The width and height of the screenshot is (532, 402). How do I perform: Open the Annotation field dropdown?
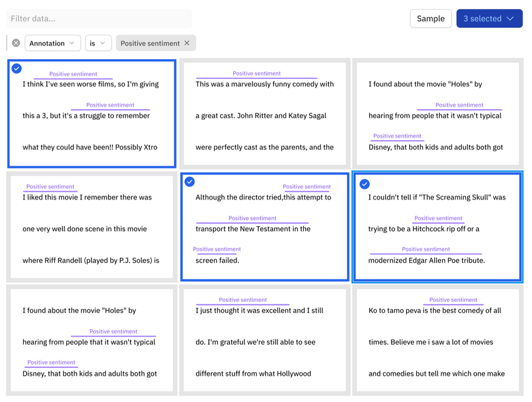click(x=52, y=43)
